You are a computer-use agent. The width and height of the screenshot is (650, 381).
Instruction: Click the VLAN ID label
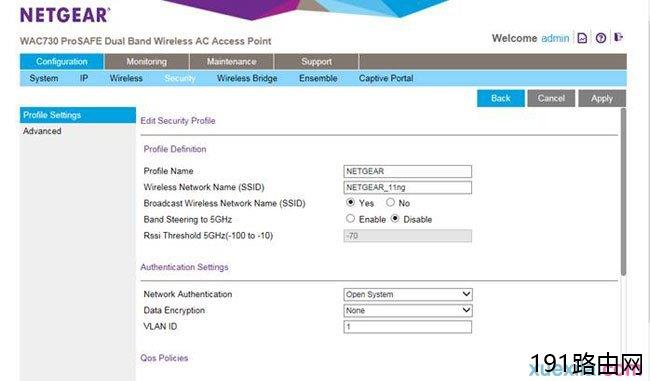(x=160, y=327)
